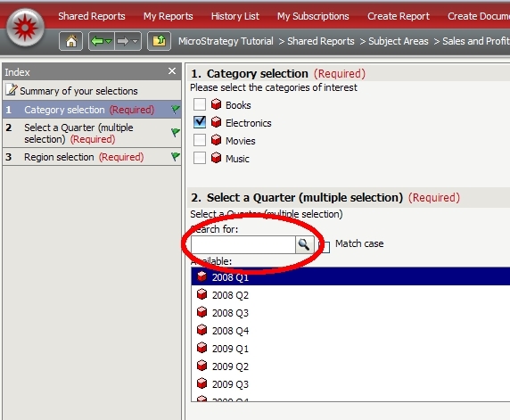Check the Books category
This screenshot has height=420, width=510.
click(200, 104)
